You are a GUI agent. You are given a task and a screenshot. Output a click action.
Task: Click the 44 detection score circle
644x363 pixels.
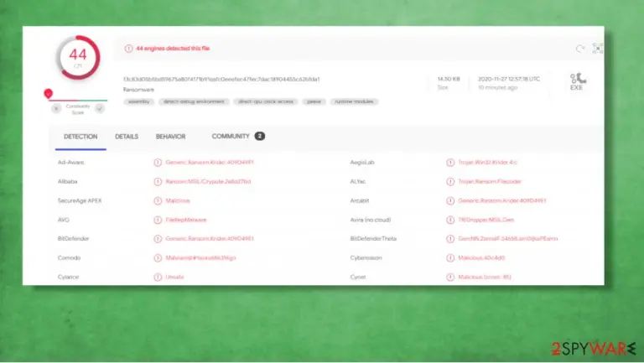(x=78, y=58)
